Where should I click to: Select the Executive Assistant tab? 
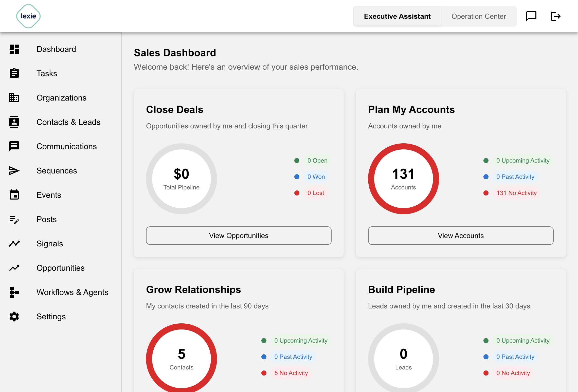coord(397,16)
